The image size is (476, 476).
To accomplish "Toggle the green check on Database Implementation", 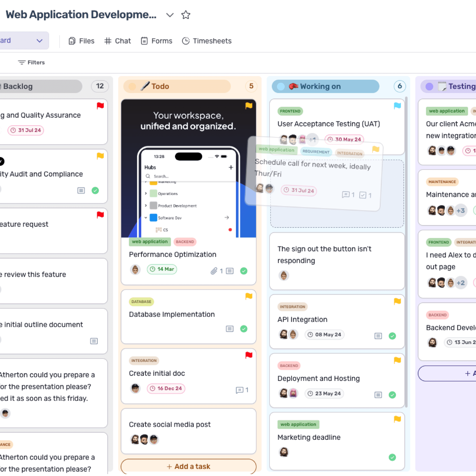I will coord(244,329).
